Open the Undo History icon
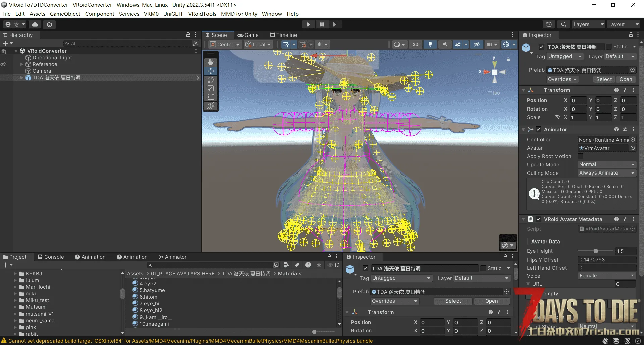This screenshot has height=345, width=644. [x=549, y=24]
